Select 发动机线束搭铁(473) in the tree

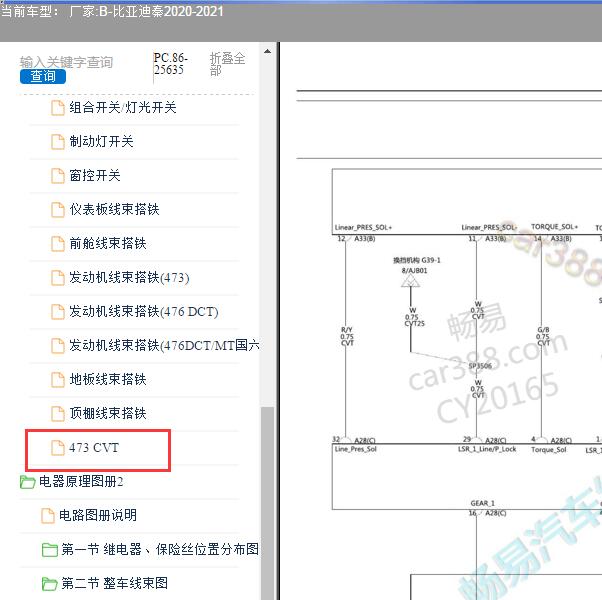(x=128, y=278)
